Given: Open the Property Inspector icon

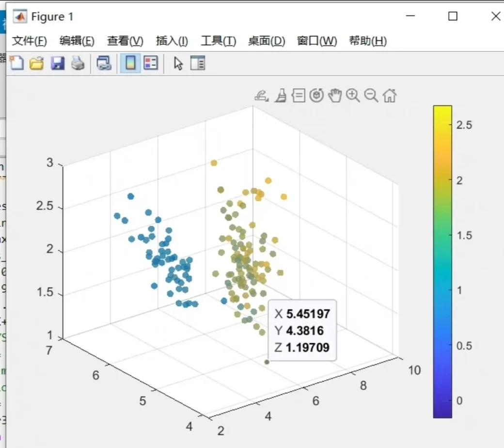Looking at the screenshot, I should coord(198,63).
